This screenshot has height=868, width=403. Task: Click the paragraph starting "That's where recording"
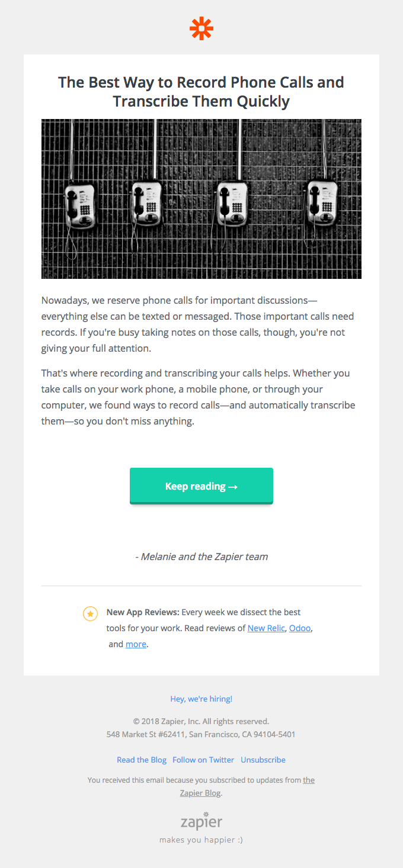pos(196,397)
